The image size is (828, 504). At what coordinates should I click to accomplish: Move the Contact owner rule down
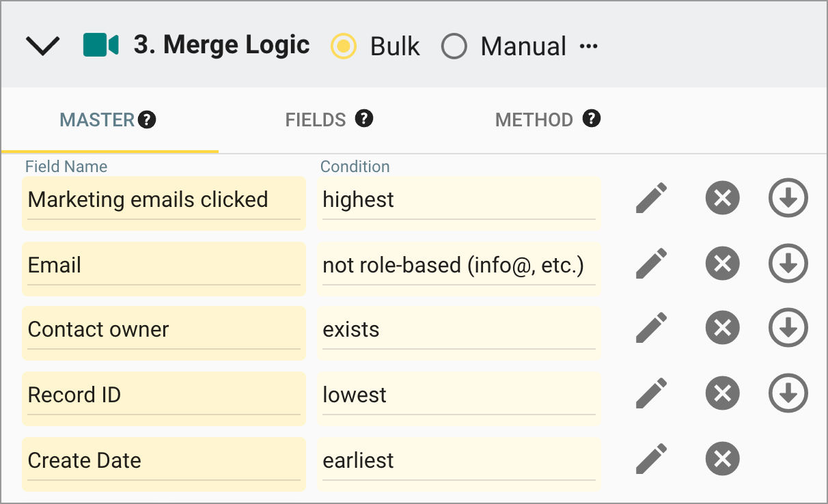[788, 328]
